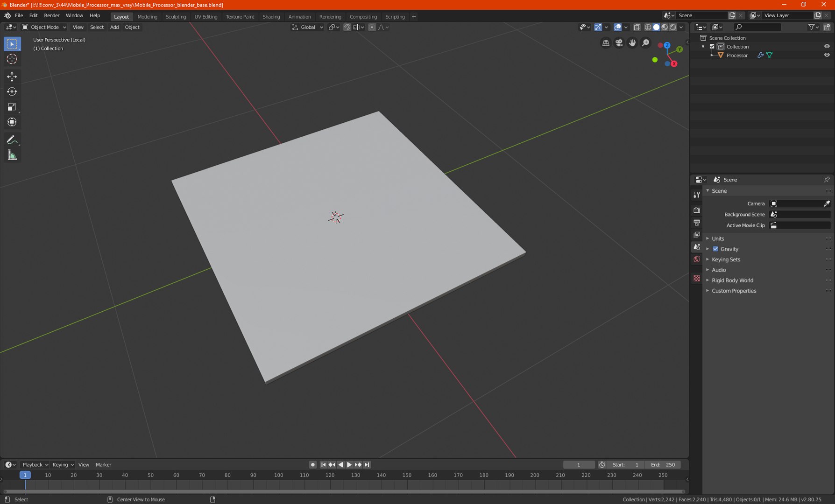Select the Measure tool

(12, 155)
